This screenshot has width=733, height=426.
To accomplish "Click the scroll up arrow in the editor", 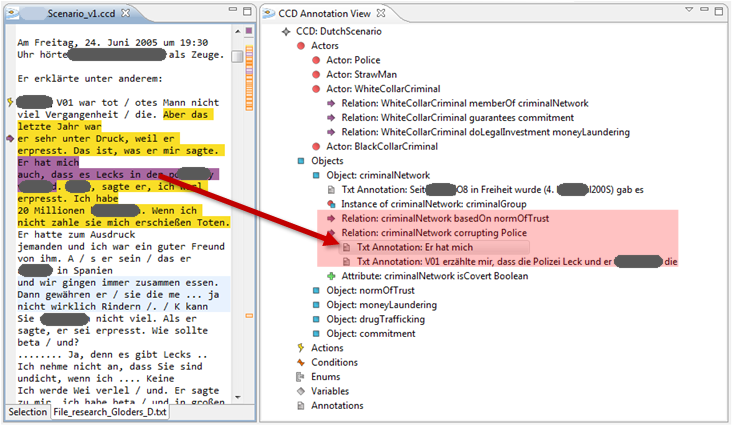I will [237, 31].
